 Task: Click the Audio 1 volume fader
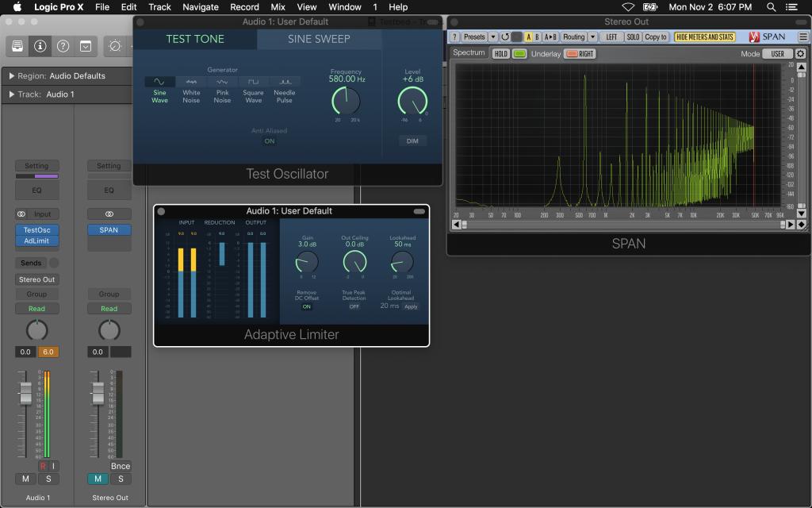click(x=25, y=392)
